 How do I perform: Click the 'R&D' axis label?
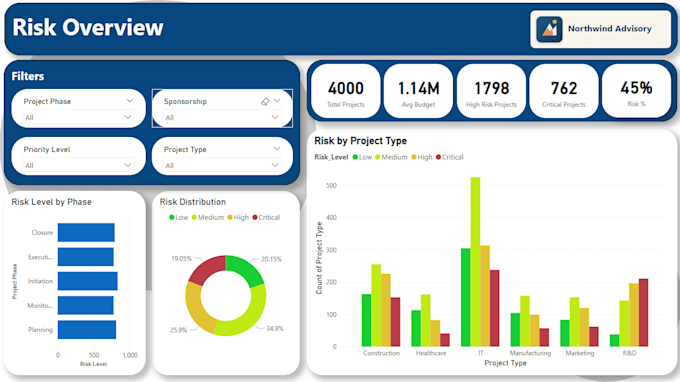tap(629, 353)
